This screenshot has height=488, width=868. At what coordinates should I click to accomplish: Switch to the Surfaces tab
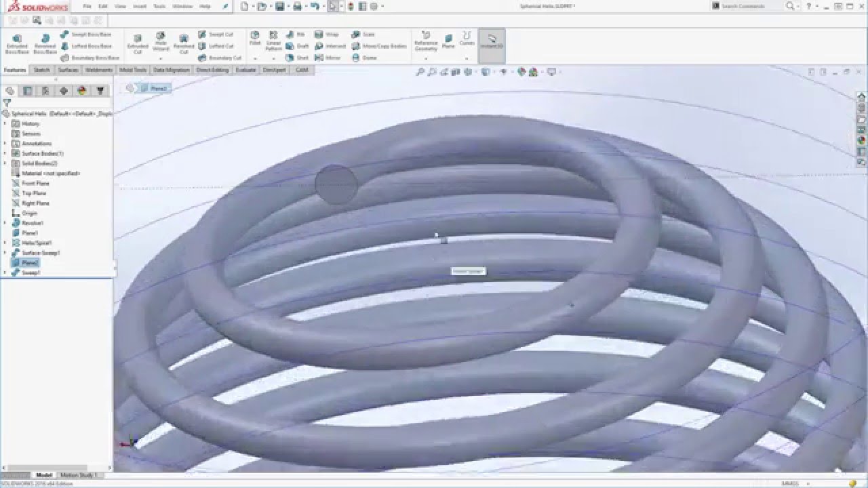(x=68, y=70)
